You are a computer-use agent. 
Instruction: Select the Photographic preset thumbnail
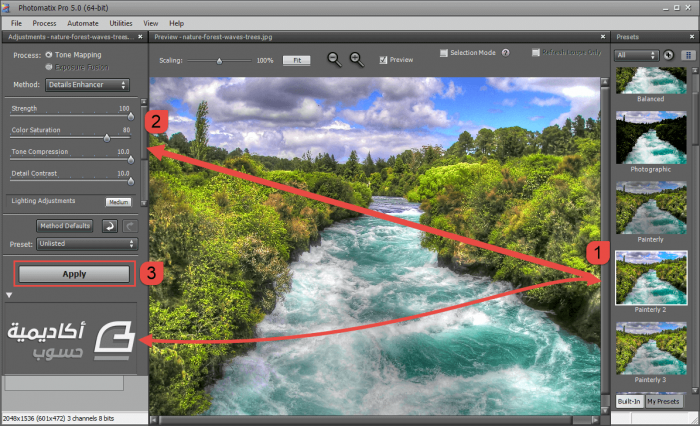(651, 138)
